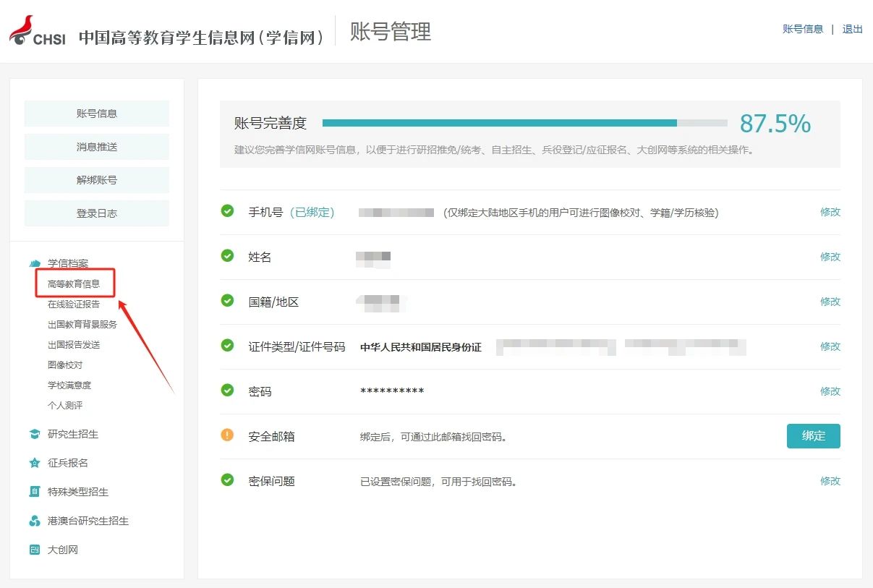
Task: Expand the 港澳台研究生招生 section
Action: [x=88, y=521]
